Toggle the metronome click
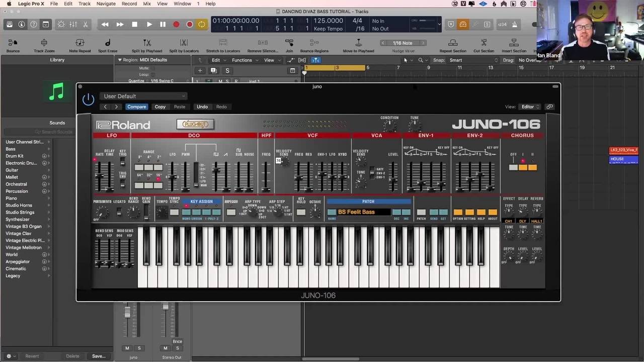The image size is (644, 362). [x=514, y=24]
